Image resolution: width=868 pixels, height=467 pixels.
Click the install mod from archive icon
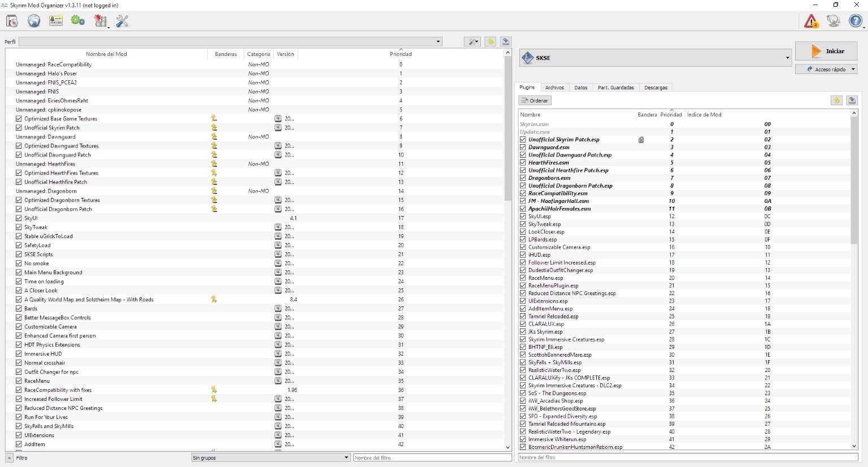click(x=11, y=20)
